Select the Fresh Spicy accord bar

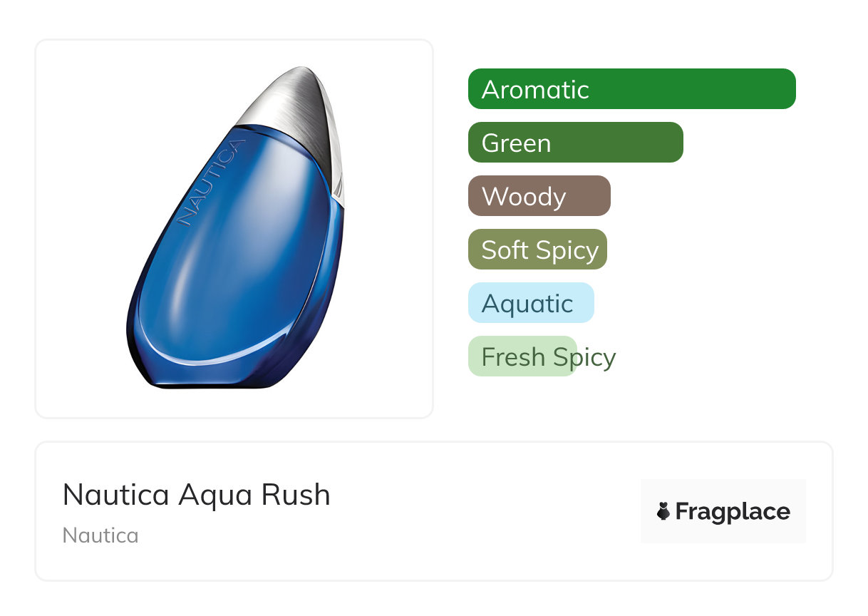522,356
